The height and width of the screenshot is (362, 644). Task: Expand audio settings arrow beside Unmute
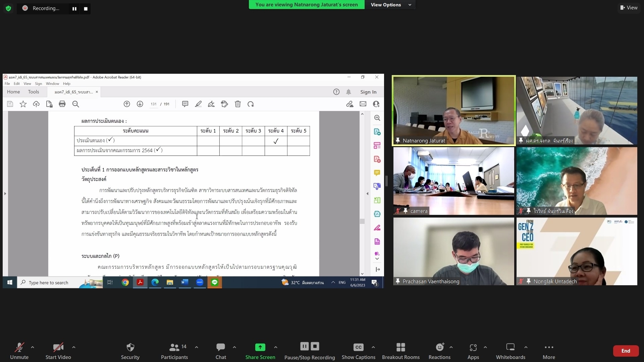tap(33, 347)
